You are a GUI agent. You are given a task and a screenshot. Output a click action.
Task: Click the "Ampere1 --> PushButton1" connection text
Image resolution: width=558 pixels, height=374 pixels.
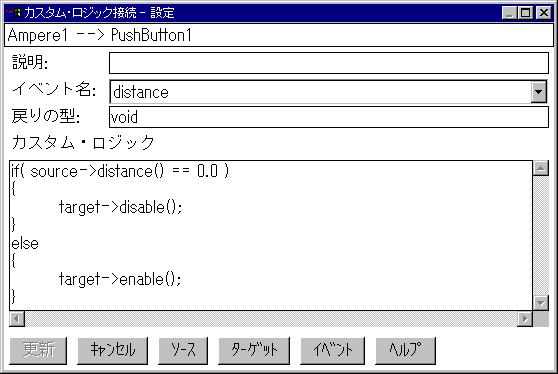click(x=100, y=35)
